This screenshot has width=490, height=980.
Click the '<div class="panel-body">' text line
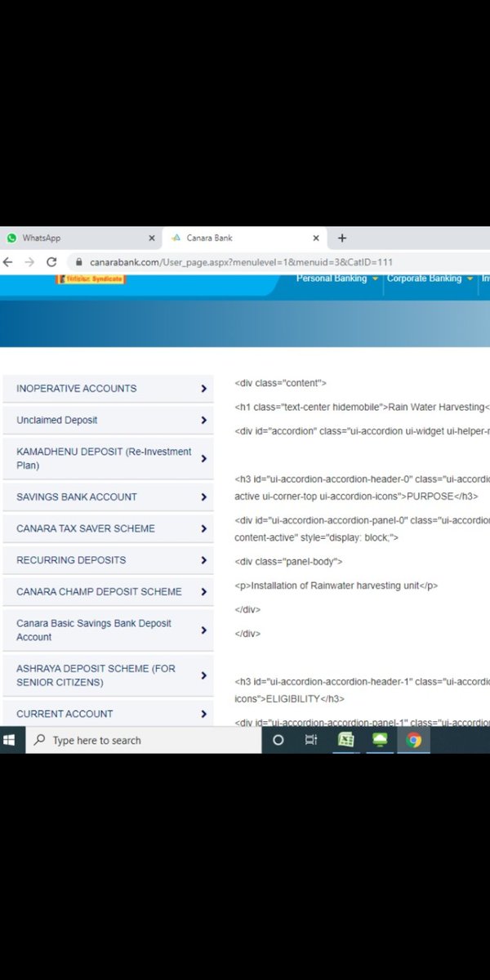288,562
